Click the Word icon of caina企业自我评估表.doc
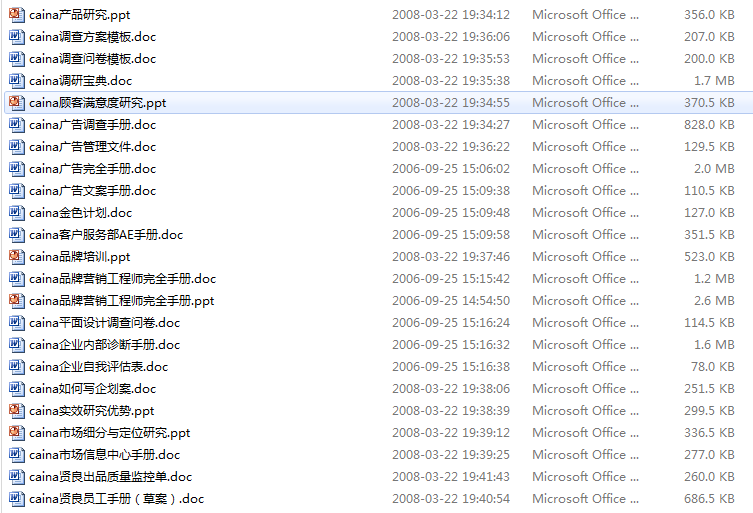 click(x=16, y=366)
